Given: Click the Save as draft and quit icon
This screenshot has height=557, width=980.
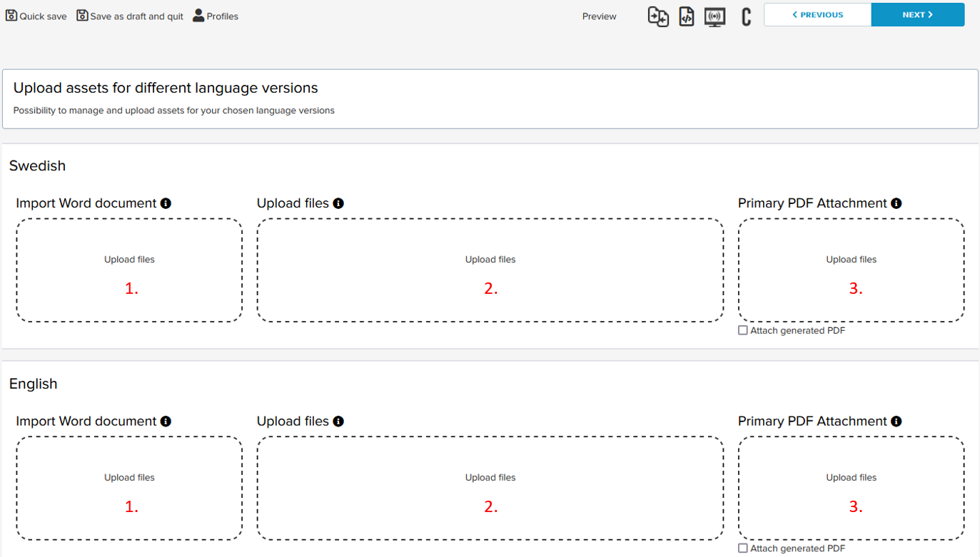Looking at the screenshot, I should [82, 15].
